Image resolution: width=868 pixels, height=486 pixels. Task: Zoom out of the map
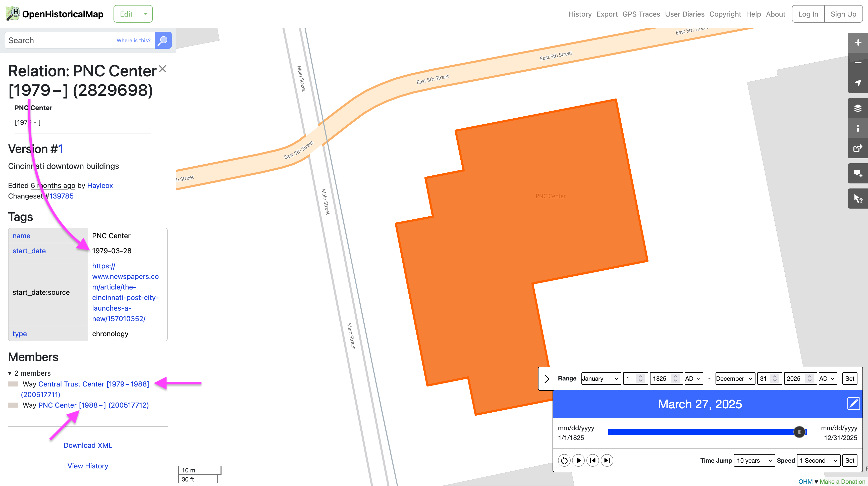pos(858,63)
